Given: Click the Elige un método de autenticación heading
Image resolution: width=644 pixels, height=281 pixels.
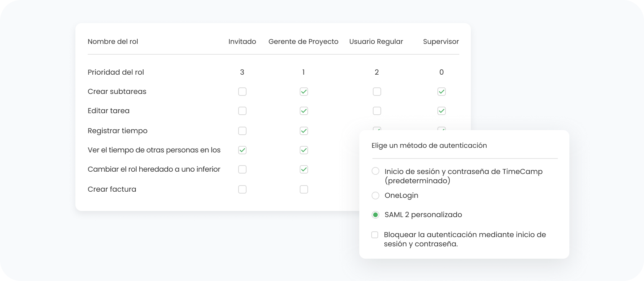Looking at the screenshot, I should click(x=429, y=146).
